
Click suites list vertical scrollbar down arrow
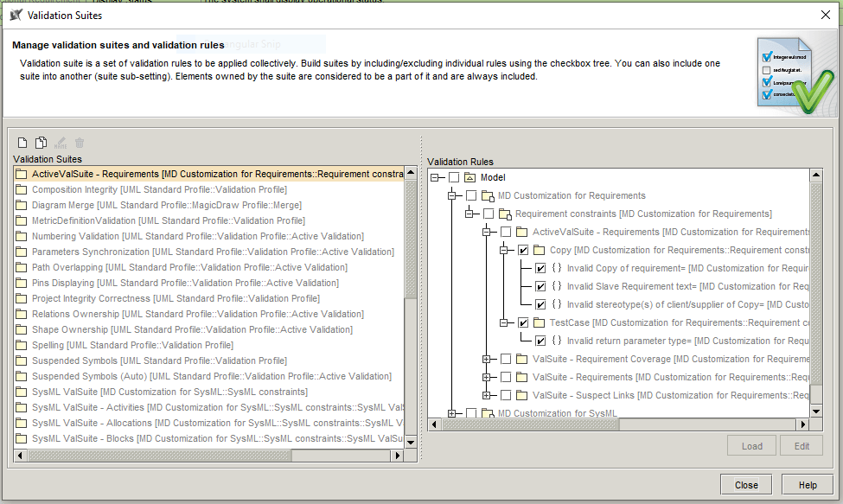[x=411, y=443]
